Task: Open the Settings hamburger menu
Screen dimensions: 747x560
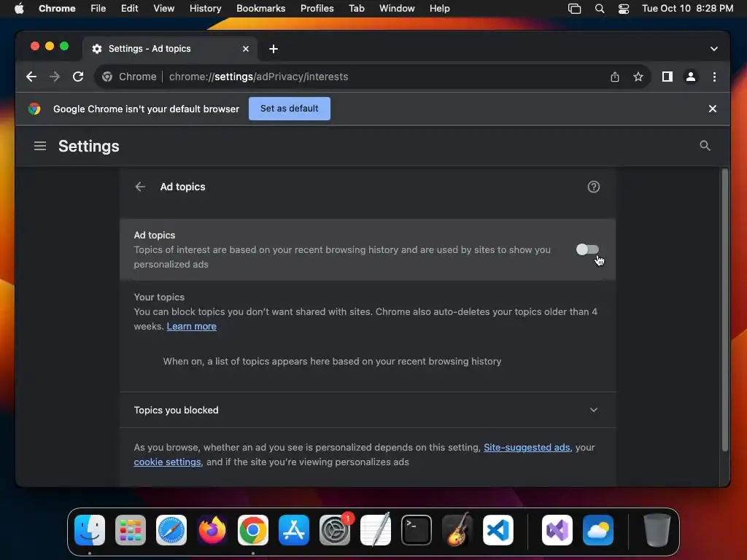Action: click(40, 146)
